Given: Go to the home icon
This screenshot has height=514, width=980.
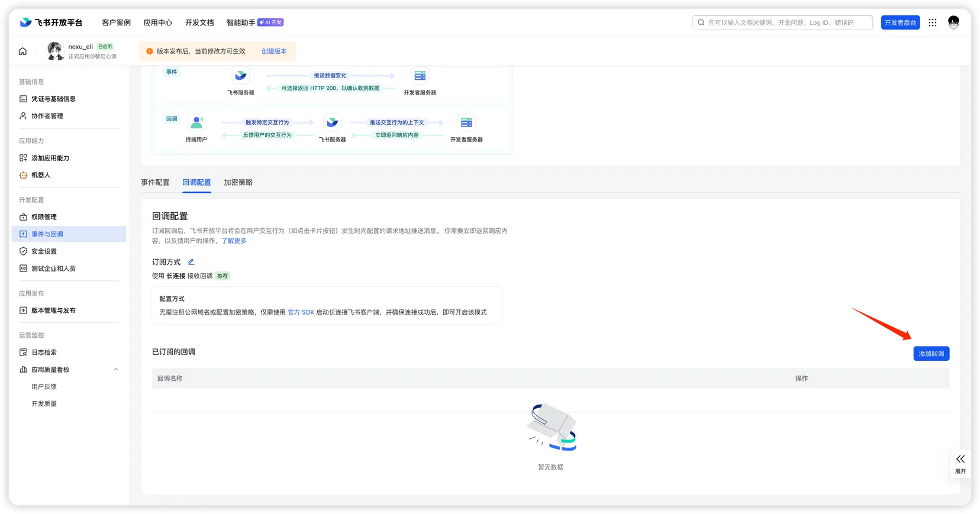Looking at the screenshot, I should pos(22,51).
